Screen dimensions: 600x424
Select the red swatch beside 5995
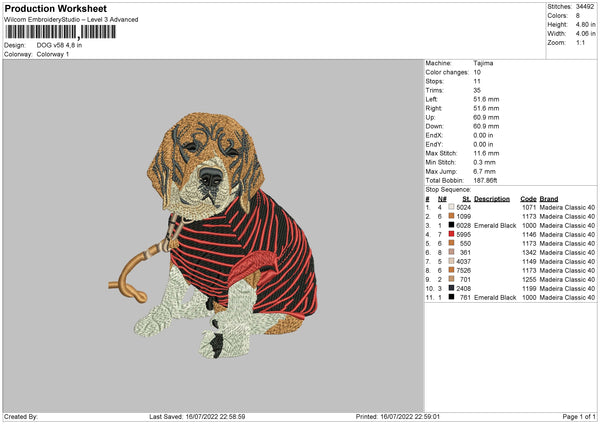pyautogui.click(x=451, y=234)
